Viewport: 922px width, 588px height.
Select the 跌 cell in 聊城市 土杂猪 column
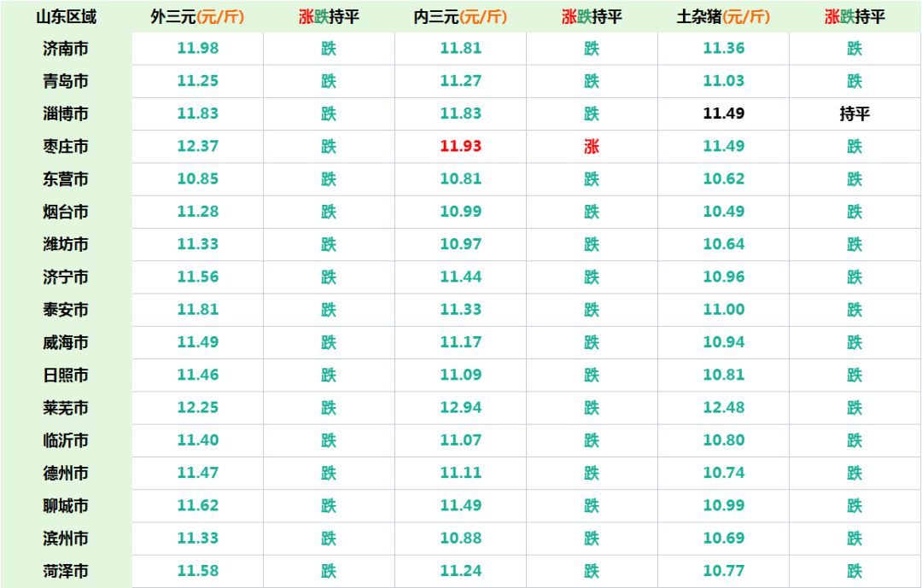[x=854, y=506]
